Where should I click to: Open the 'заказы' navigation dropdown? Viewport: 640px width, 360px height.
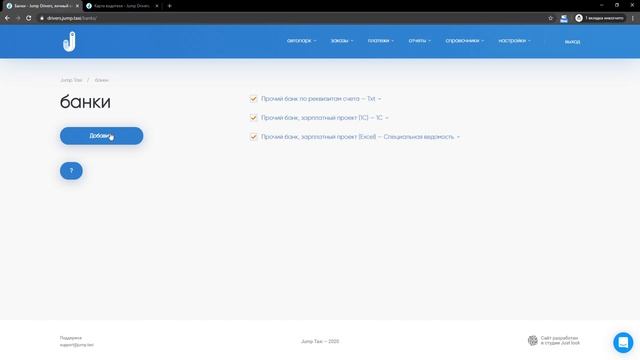342,40
